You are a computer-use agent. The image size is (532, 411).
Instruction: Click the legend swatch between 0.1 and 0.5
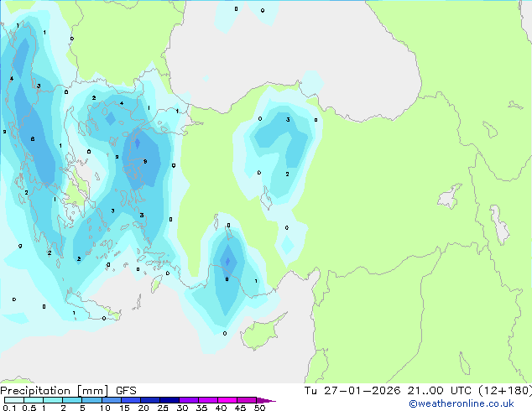tap(14, 400)
